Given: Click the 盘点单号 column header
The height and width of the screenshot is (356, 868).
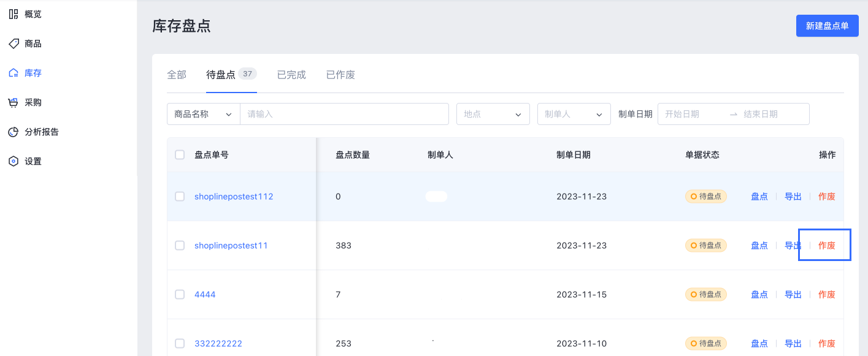Looking at the screenshot, I should click(x=212, y=155).
